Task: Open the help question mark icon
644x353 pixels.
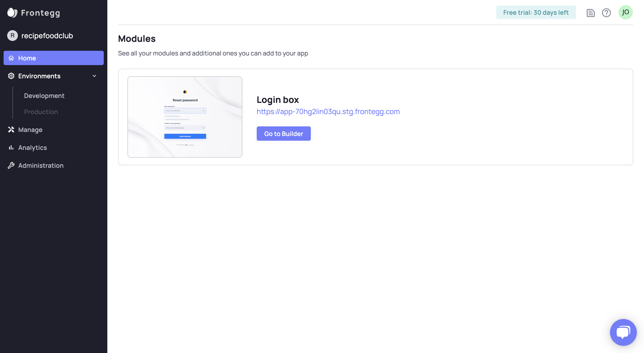Action: [606, 13]
